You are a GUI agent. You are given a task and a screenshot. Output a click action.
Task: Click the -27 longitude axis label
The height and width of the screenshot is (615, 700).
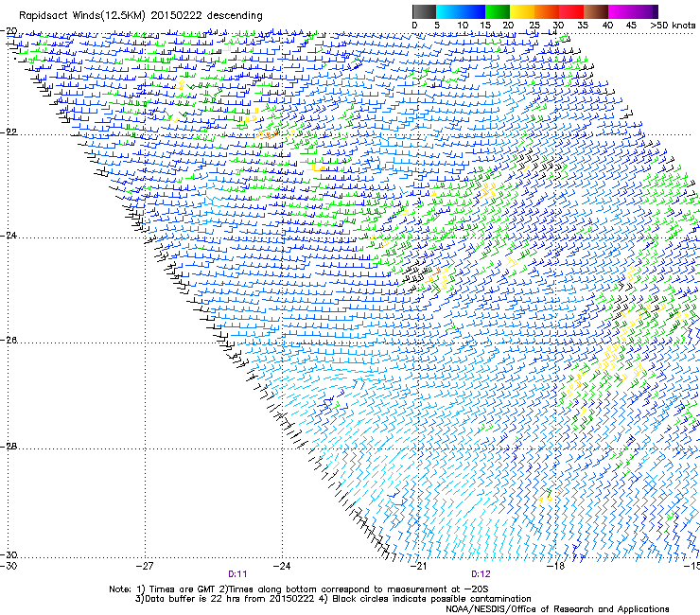145,566
